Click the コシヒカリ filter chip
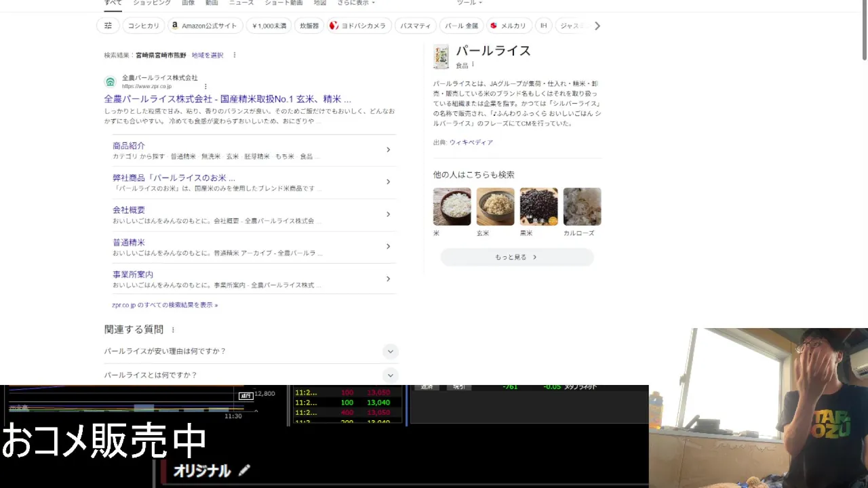The height and width of the screenshot is (488, 868). (143, 26)
